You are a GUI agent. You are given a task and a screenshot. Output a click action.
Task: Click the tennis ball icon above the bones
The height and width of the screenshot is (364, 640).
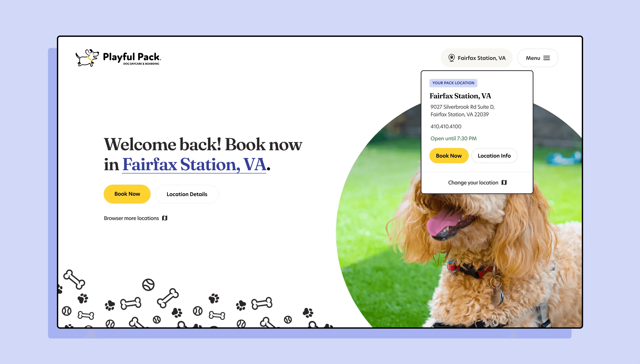pyautogui.click(x=148, y=285)
